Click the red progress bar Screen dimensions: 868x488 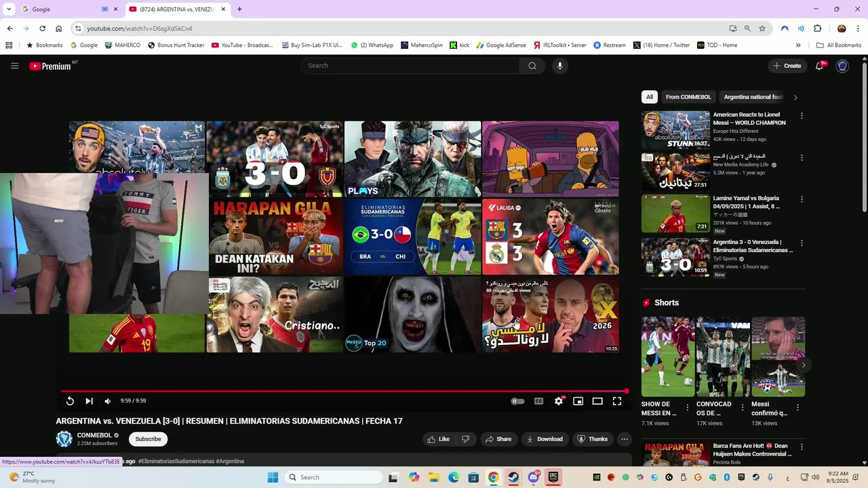344,391
